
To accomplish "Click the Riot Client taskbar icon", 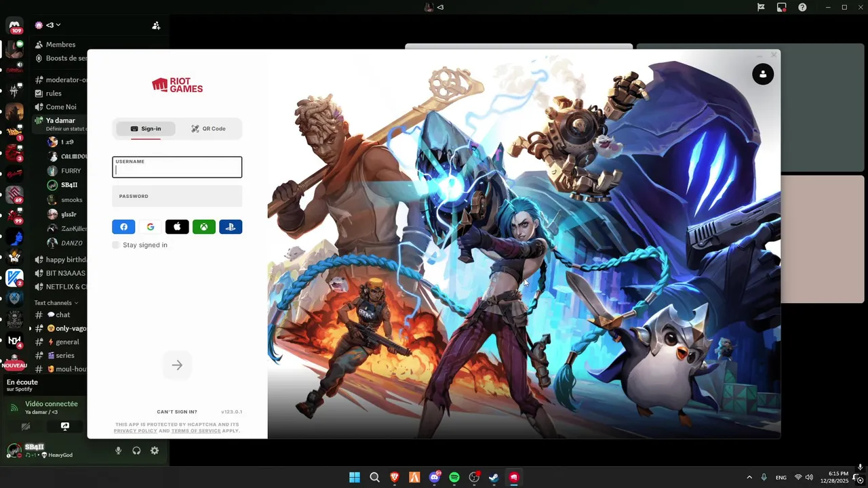I will pyautogui.click(x=514, y=477).
